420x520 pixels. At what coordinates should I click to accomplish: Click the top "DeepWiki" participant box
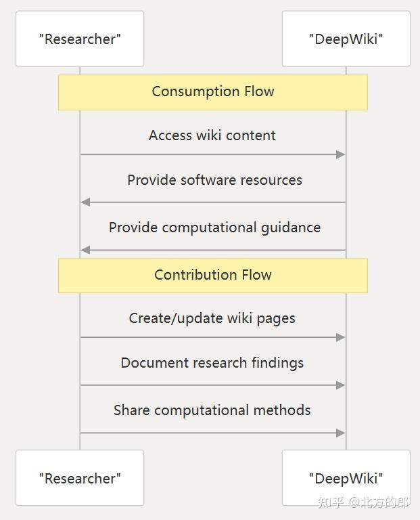(x=346, y=39)
